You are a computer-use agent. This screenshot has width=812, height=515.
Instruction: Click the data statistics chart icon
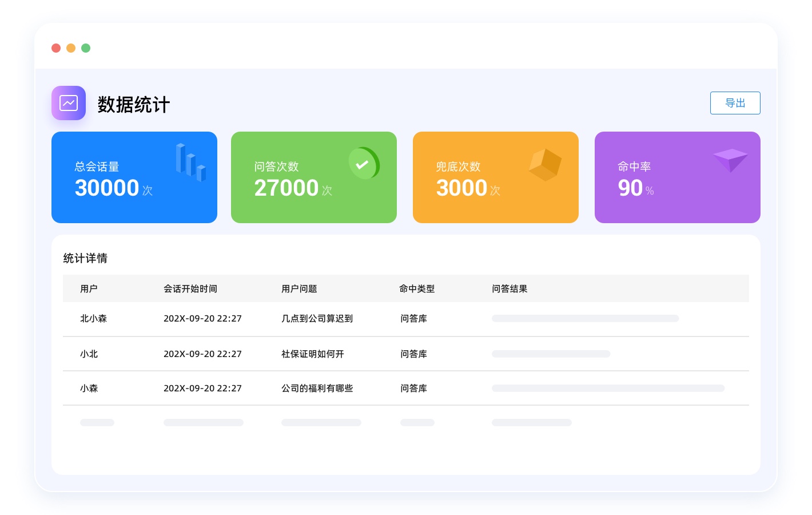69,103
